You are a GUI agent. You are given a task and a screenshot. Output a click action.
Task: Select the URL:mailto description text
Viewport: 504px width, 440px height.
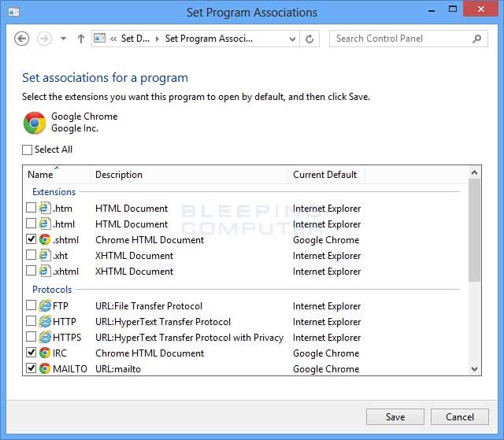(x=118, y=369)
